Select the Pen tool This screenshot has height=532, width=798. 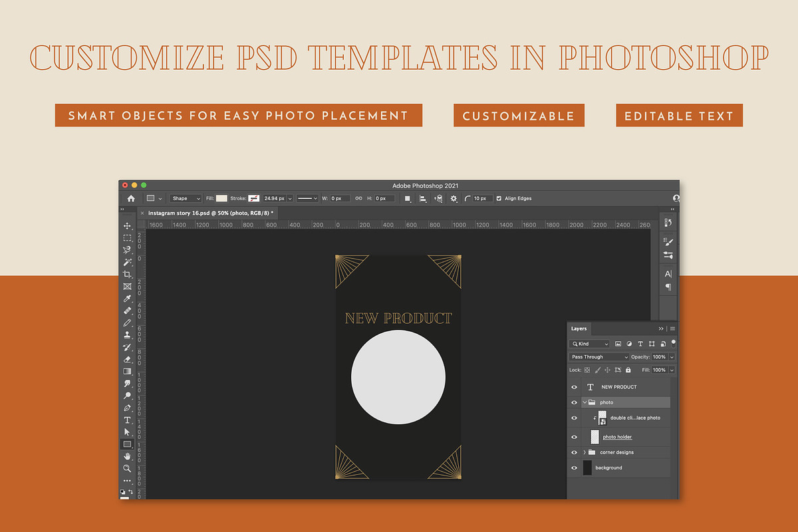point(127,408)
